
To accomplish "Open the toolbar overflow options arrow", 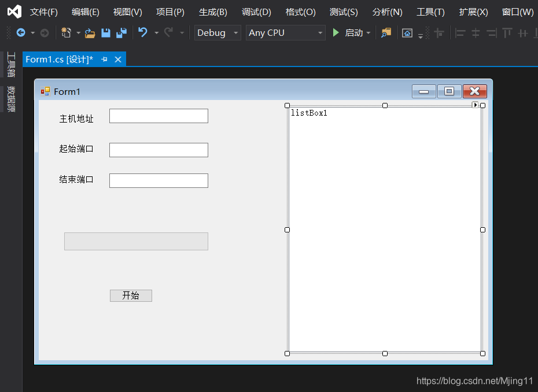I will [x=421, y=36].
